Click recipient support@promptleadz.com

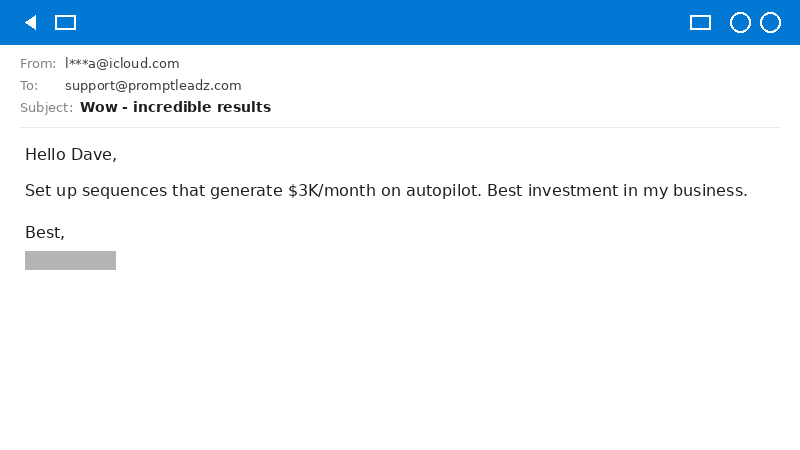point(153,85)
